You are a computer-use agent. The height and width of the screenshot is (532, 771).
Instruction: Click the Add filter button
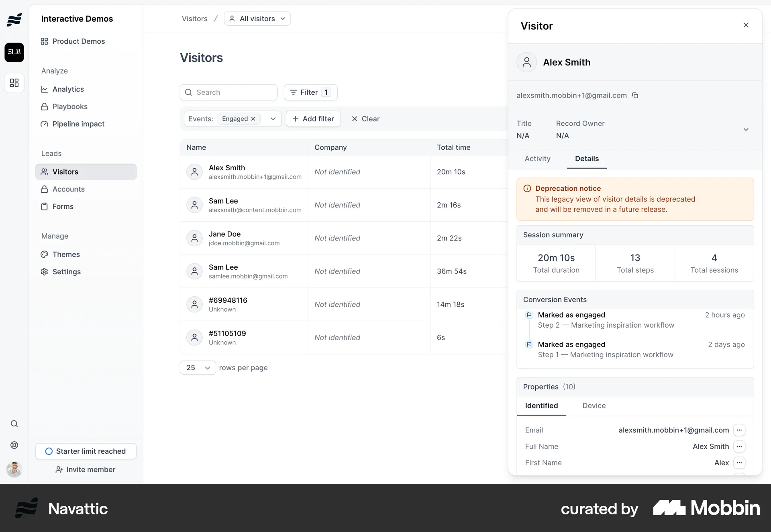tap(313, 119)
